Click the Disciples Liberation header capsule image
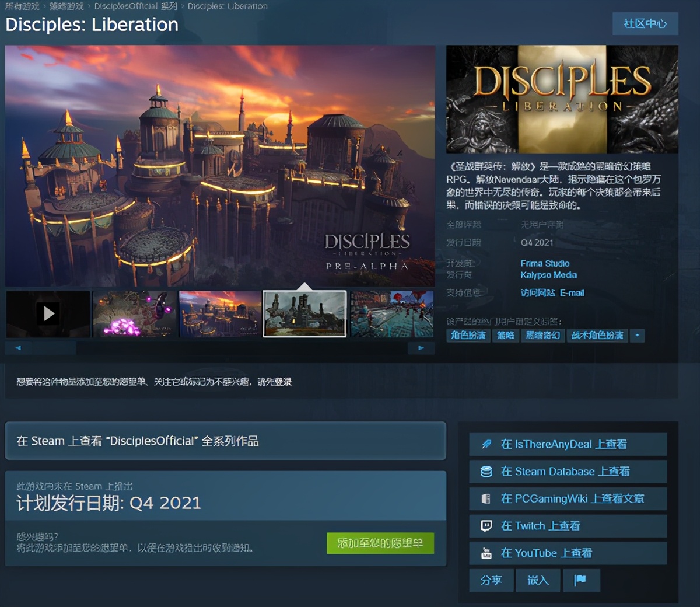This screenshot has width=700, height=607. point(562,99)
